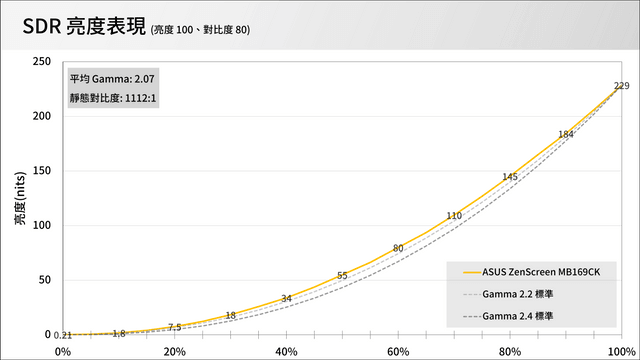
Task: Click the 55 data point label
Action: pos(342,276)
